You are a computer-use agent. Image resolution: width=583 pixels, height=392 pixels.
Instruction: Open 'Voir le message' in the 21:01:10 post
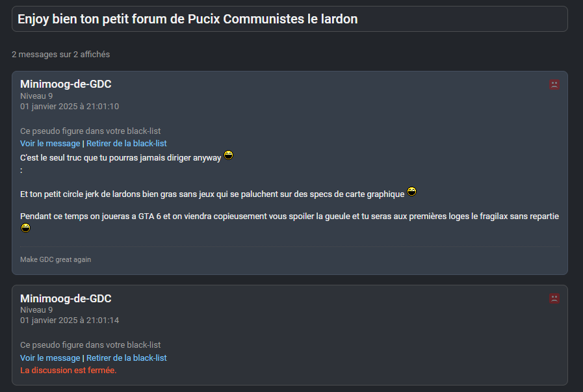(50, 144)
